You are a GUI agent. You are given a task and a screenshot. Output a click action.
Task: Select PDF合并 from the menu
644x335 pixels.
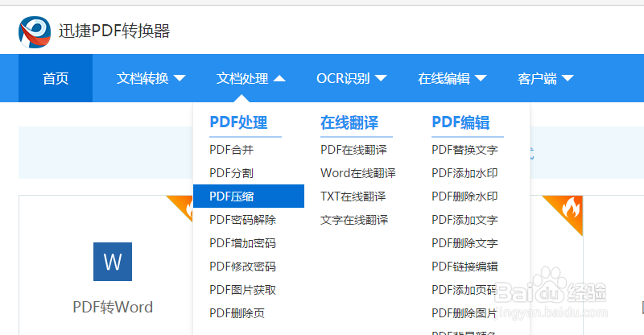231,150
